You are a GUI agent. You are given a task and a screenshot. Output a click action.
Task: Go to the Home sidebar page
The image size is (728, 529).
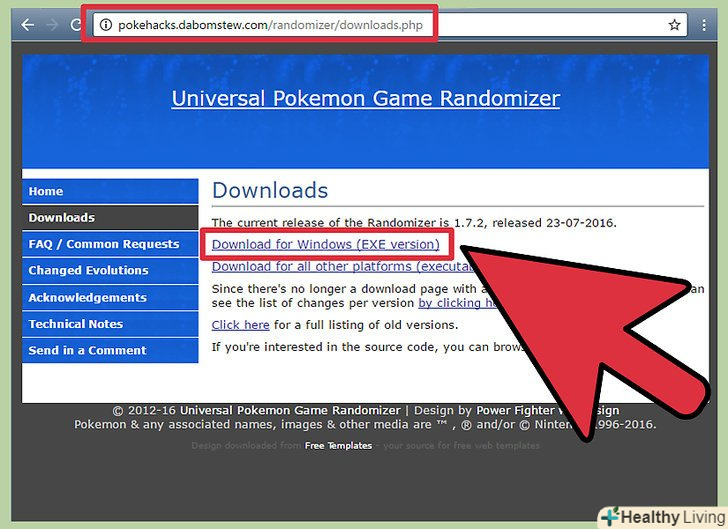tap(110, 191)
